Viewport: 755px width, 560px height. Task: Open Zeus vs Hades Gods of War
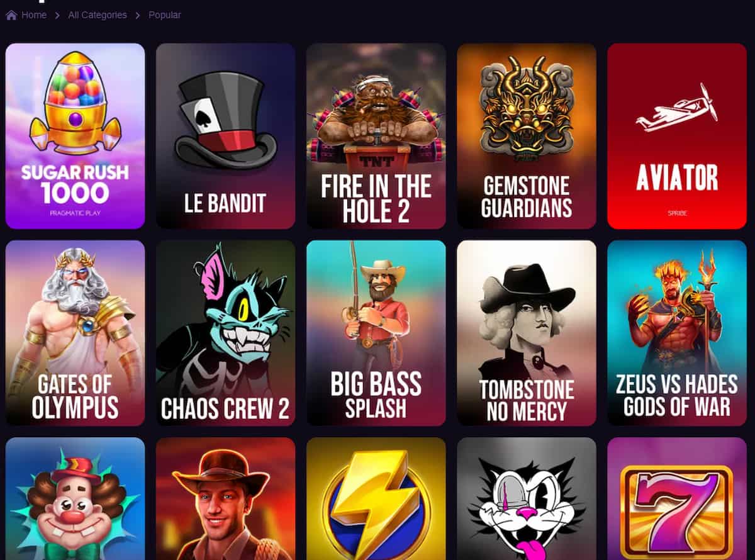(677, 333)
